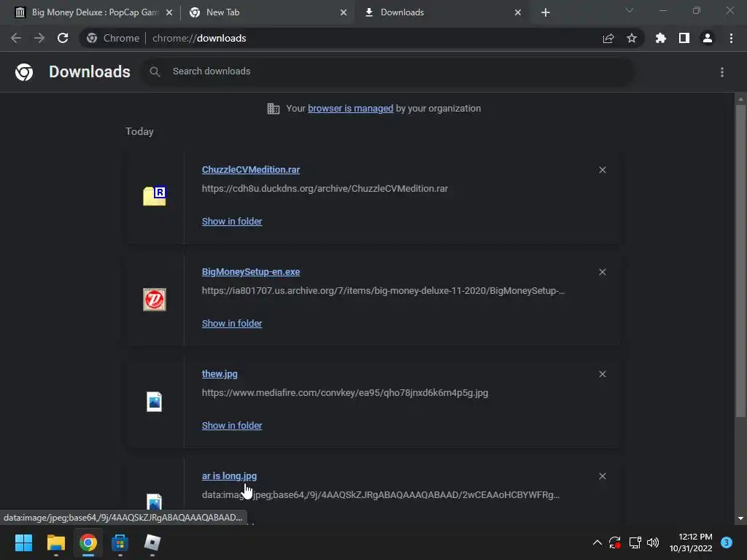
Task: Click the Chrome taskbar icon
Action: click(x=88, y=542)
